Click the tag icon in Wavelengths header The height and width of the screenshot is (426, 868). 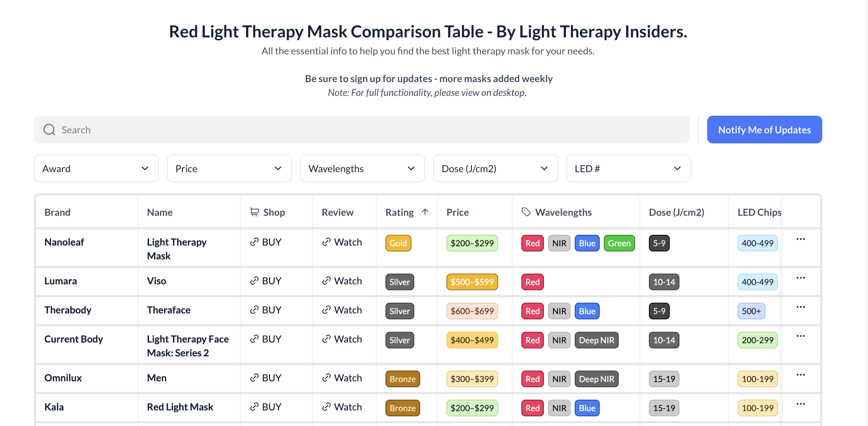(x=526, y=212)
